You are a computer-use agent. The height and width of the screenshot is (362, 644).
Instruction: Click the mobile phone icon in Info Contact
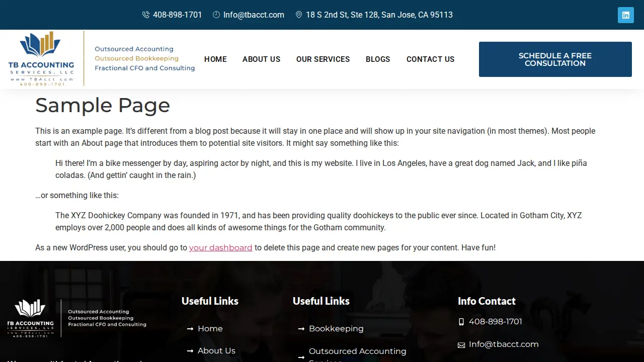(461, 322)
